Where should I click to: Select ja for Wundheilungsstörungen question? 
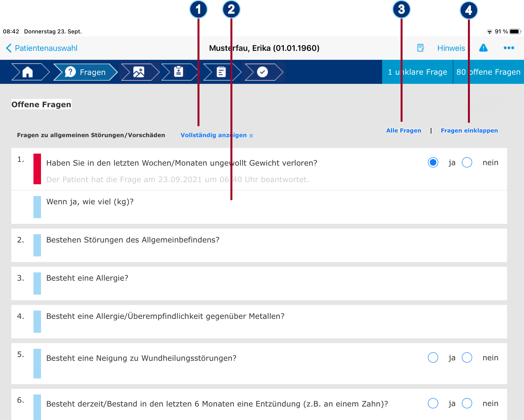433,358
